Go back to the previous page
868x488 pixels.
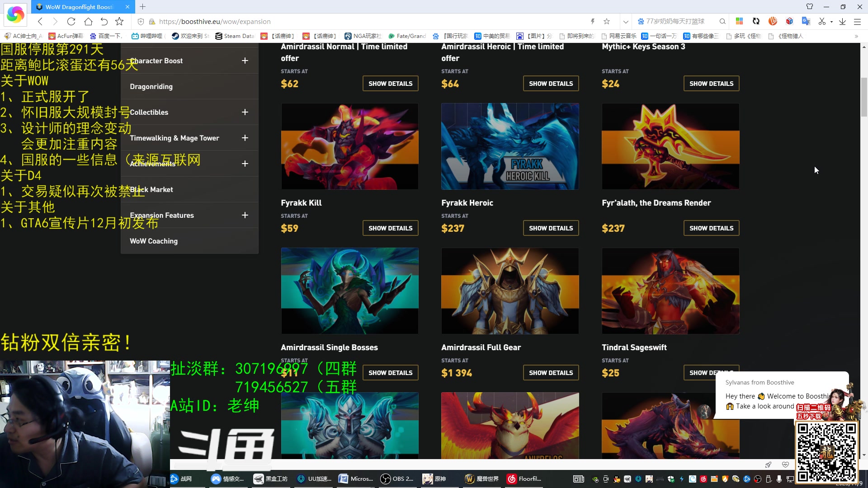pyautogui.click(x=40, y=21)
